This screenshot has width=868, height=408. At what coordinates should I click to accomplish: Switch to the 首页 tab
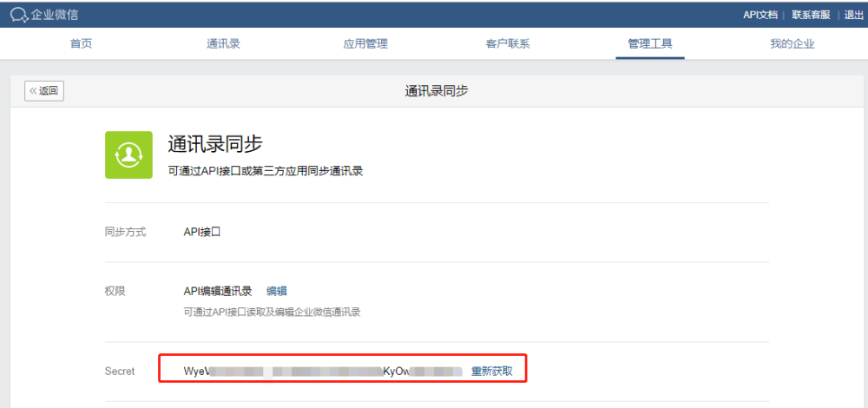click(81, 44)
